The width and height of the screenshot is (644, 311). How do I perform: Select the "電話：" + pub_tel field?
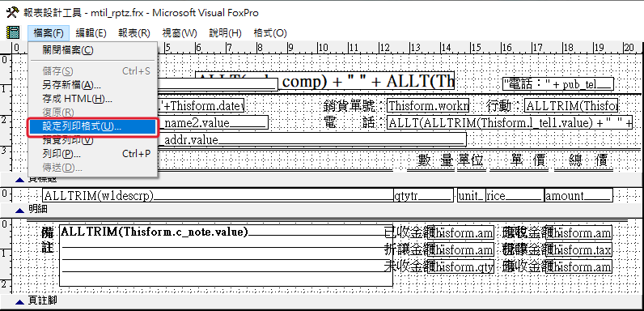(x=558, y=84)
